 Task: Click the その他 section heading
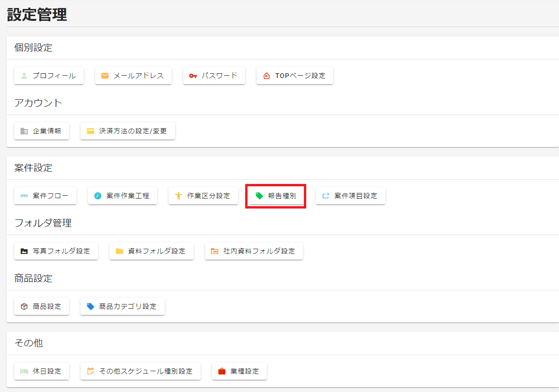point(28,343)
